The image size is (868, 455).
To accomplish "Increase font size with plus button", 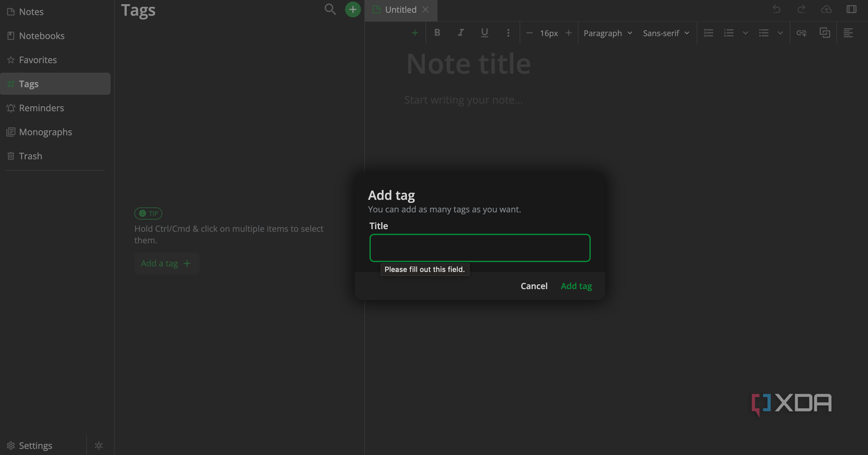I will [x=568, y=33].
